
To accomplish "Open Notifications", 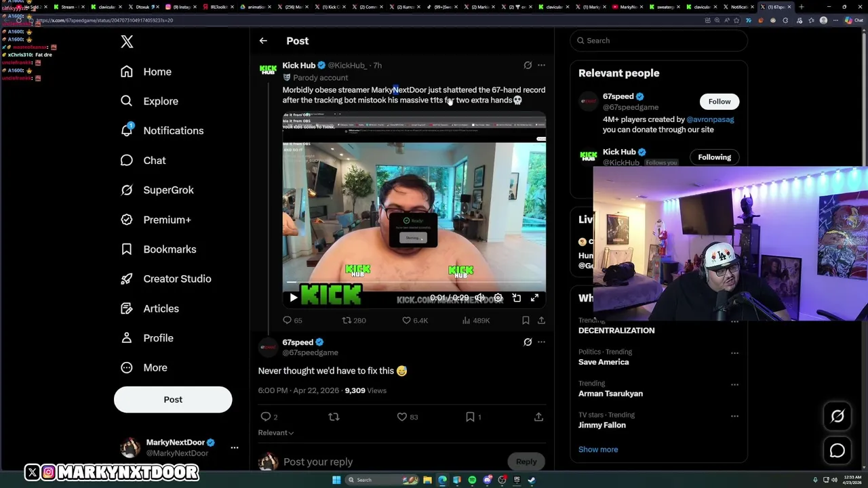I will click(161, 131).
